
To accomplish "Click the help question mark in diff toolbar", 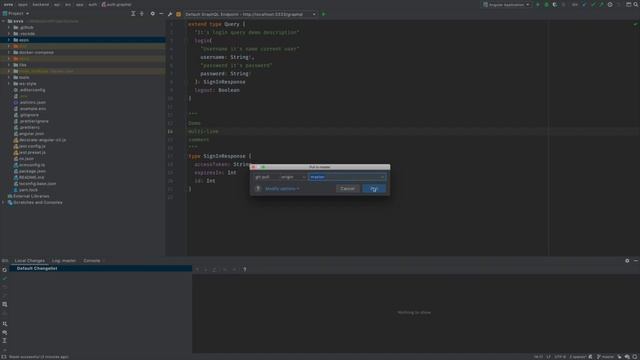I will pos(244,269).
